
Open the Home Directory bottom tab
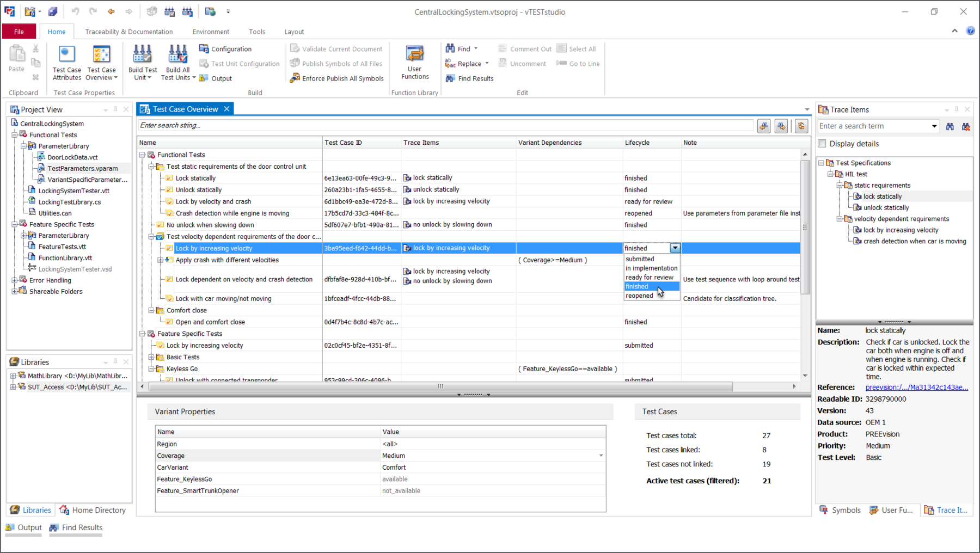pyautogui.click(x=93, y=510)
